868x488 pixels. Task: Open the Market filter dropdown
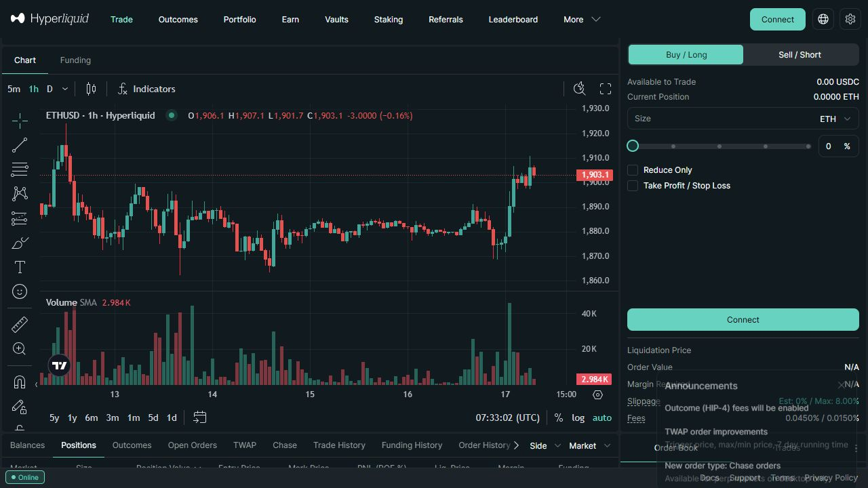click(589, 445)
